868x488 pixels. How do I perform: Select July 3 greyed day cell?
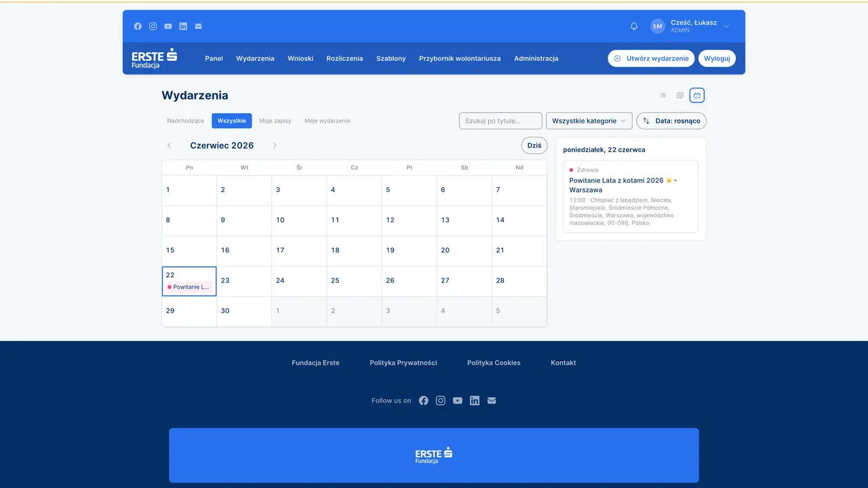(x=409, y=311)
